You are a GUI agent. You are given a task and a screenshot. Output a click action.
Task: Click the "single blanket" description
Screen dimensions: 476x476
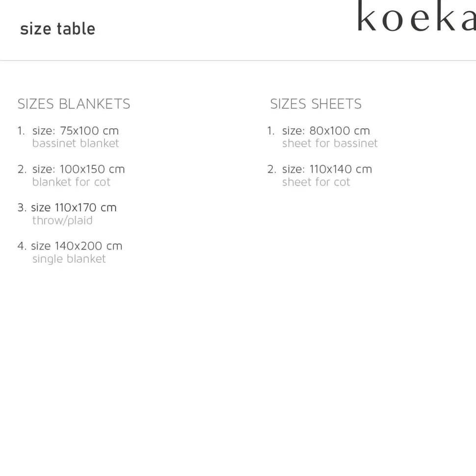(x=69, y=259)
